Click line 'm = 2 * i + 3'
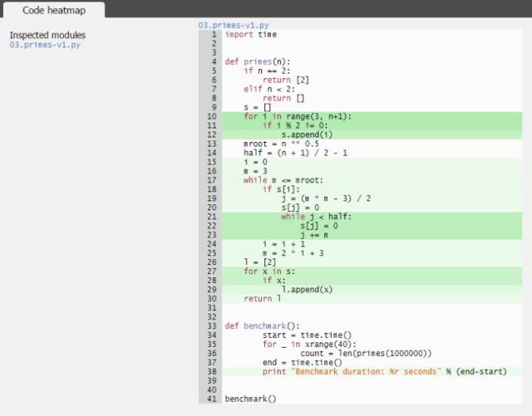The image size is (532, 416). pyautogui.click(x=293, y=253)
